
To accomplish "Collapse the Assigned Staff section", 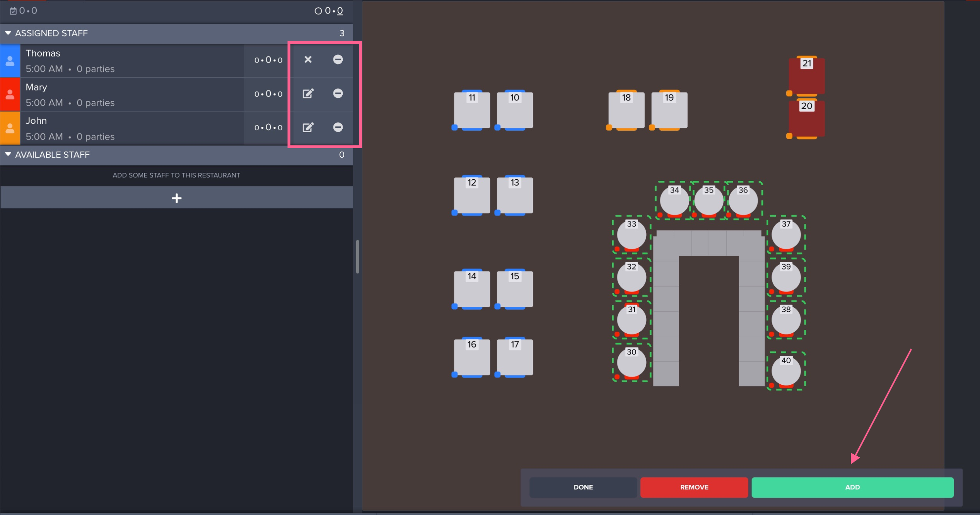I will click(x=8, y=33).
